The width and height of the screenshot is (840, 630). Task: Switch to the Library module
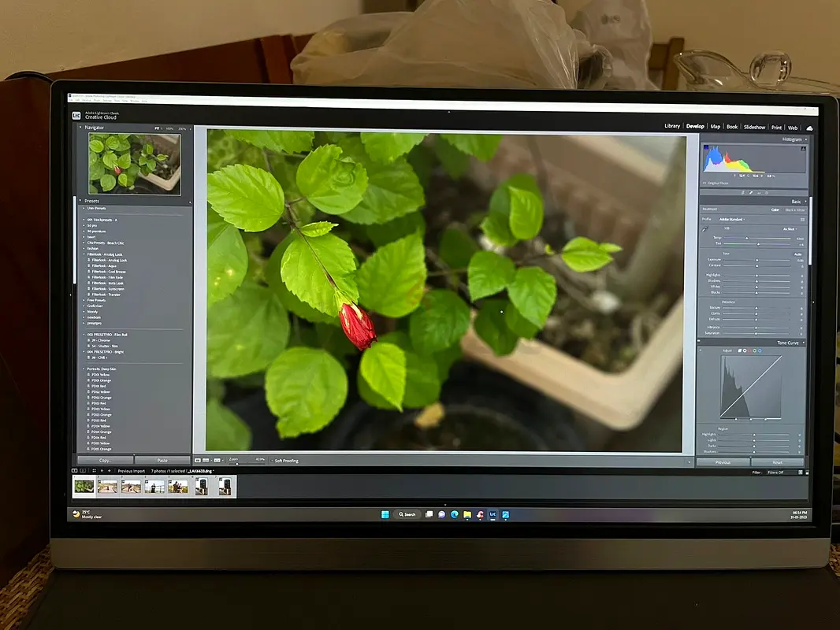(x=671, y=126)
